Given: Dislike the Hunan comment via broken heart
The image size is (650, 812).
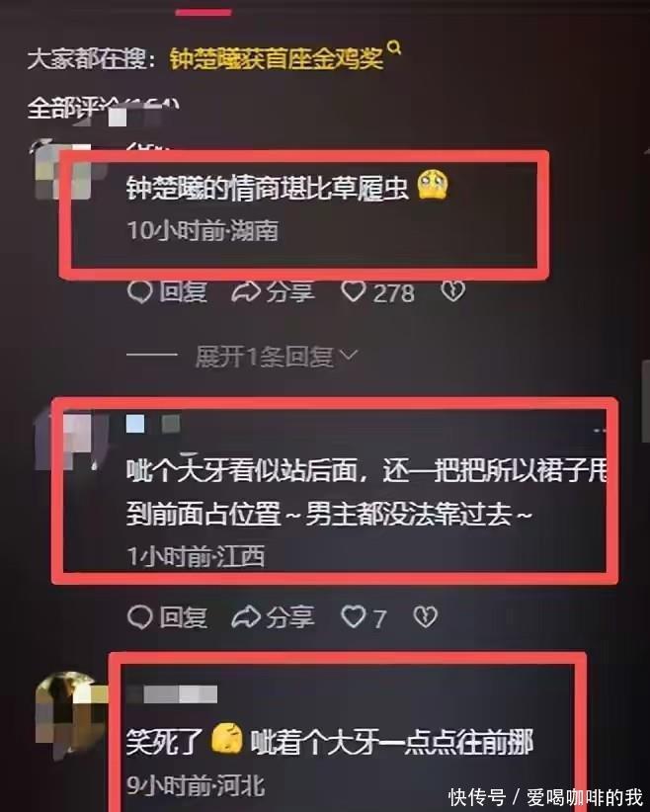Looking at the screenshot, I should pyautogui.click(x=453, y=292).
